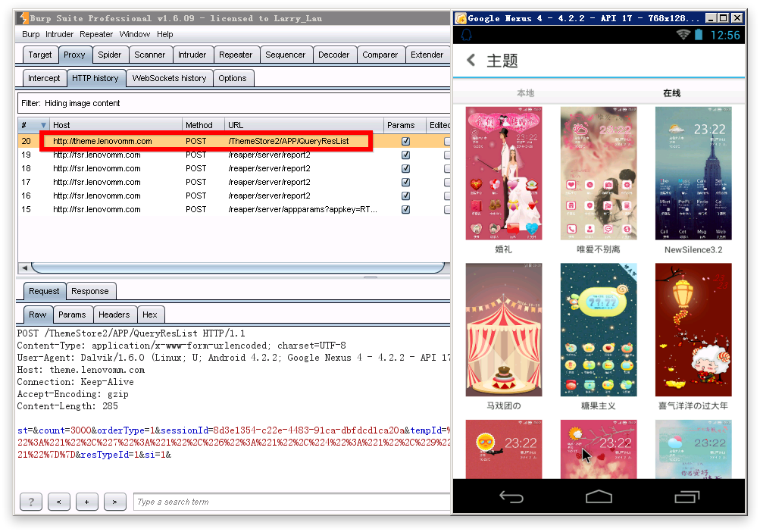The height and width of the screenshot is (532, 760).
Task: Toggle Params checkbox for request 19
Action: pos(405,155)
